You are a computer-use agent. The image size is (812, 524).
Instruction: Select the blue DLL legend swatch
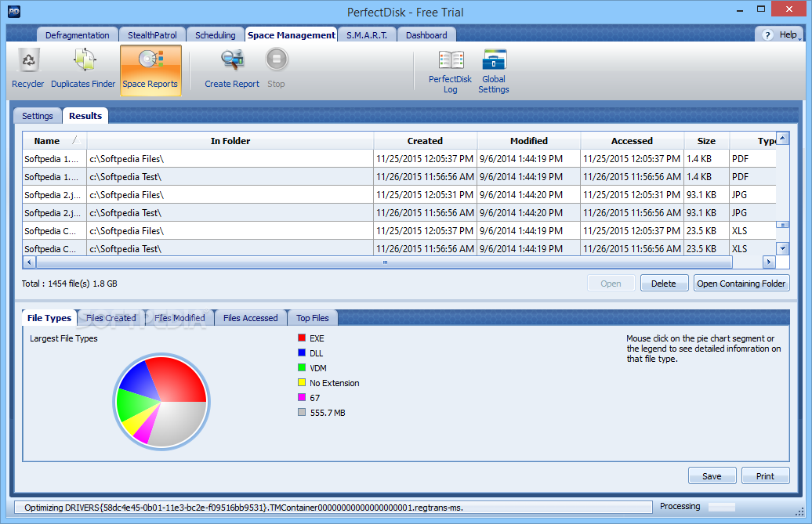302,352
